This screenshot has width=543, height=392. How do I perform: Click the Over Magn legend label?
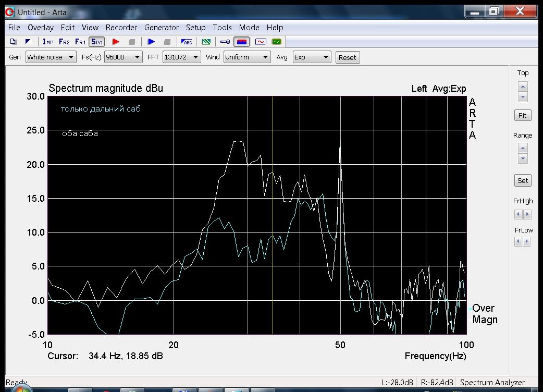[x=485, y=314]
